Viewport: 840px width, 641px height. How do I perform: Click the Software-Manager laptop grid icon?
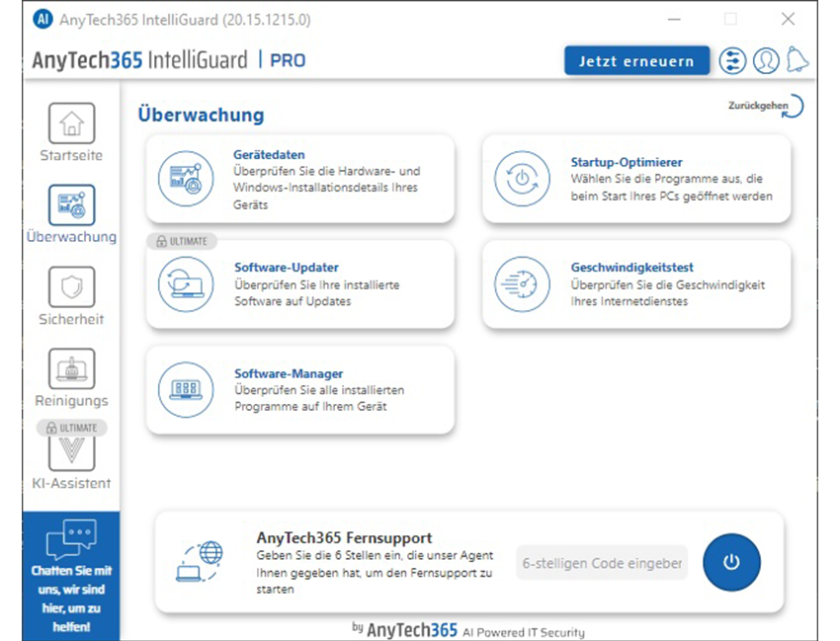pyautogui.click(x=186, y=389)
